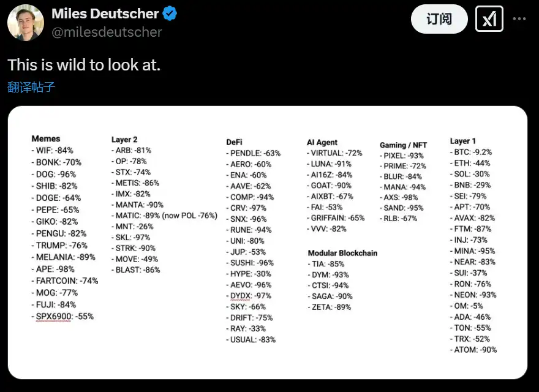Click the tweet text "This is wild to look at."
Image resolution: width=539 pixels, height=392 pixels.
(x=84, y=65)
